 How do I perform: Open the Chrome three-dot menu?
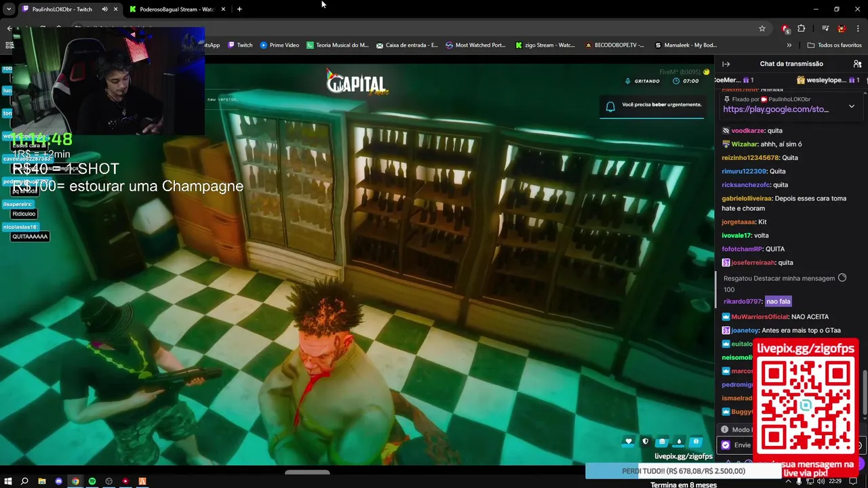pos(858,28)
